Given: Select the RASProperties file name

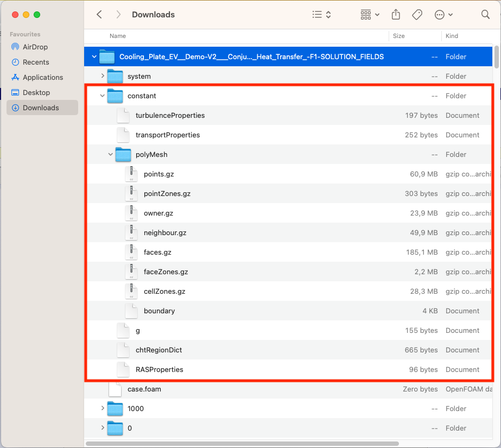Looking at the screenshot, I should click(160, 369).
